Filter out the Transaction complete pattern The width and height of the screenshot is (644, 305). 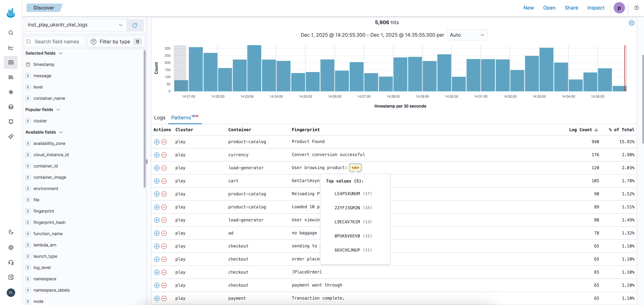(x=164, y=298)
